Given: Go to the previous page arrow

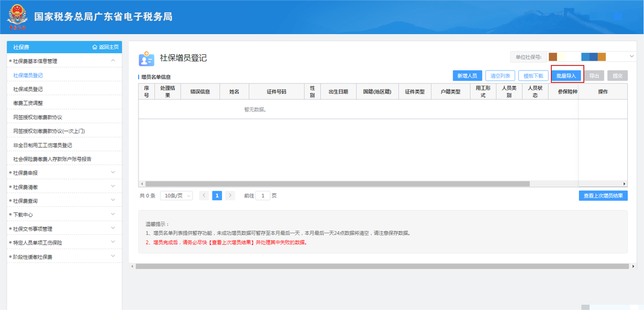Looking at the screenshot, I should pyautogui.click(x=204, y=196).
